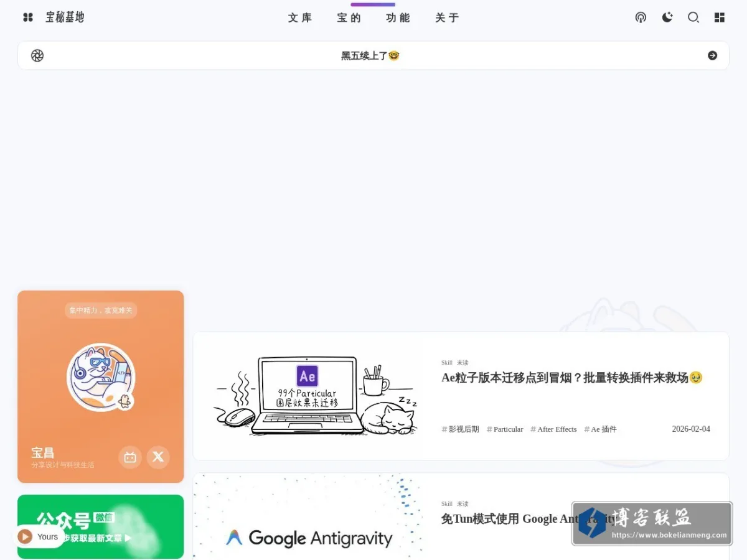
Task: Click the date 2026-02-04
Action: tap(691, 429)
